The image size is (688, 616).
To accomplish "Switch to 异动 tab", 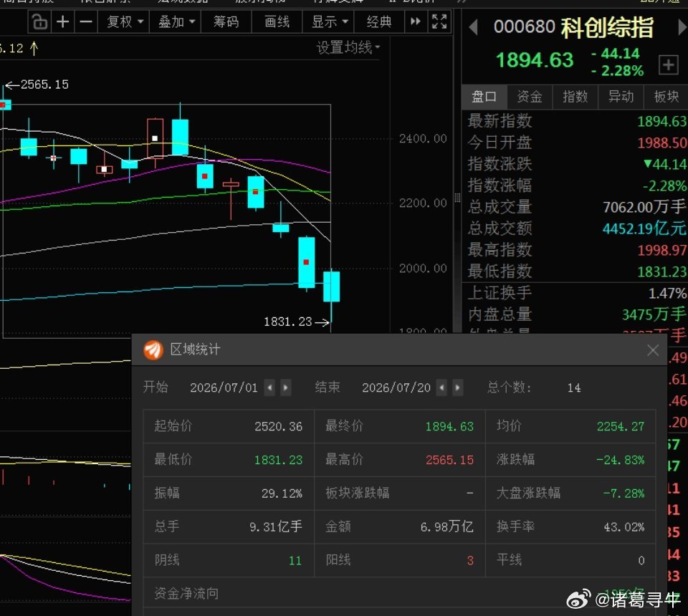I will click(x=621, y=97).
